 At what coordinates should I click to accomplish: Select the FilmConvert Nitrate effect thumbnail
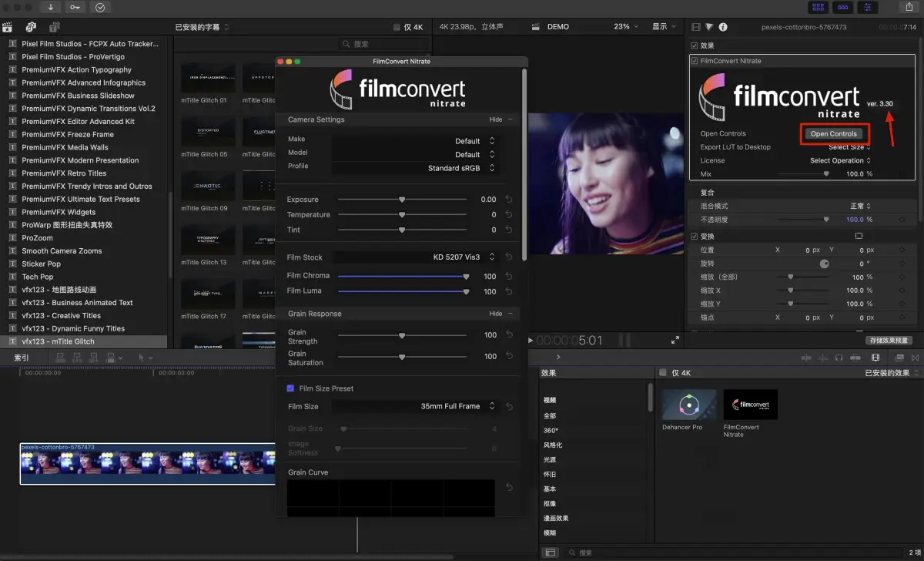pyautogui.click(x=750, y=403)
